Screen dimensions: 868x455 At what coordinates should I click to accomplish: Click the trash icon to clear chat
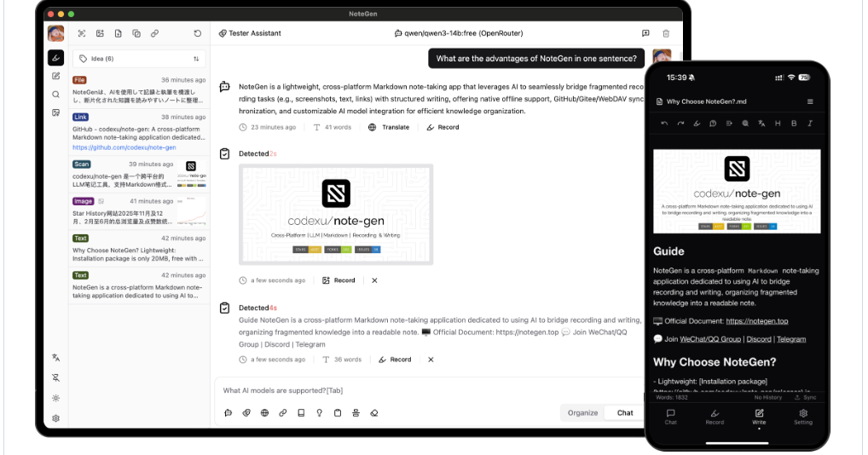point(666,33)
